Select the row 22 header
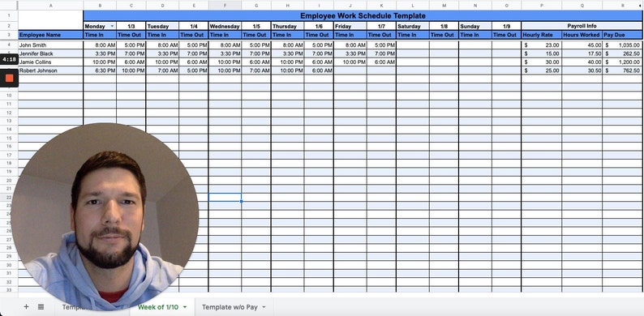644x316 pixels. [x=9, y=198]
